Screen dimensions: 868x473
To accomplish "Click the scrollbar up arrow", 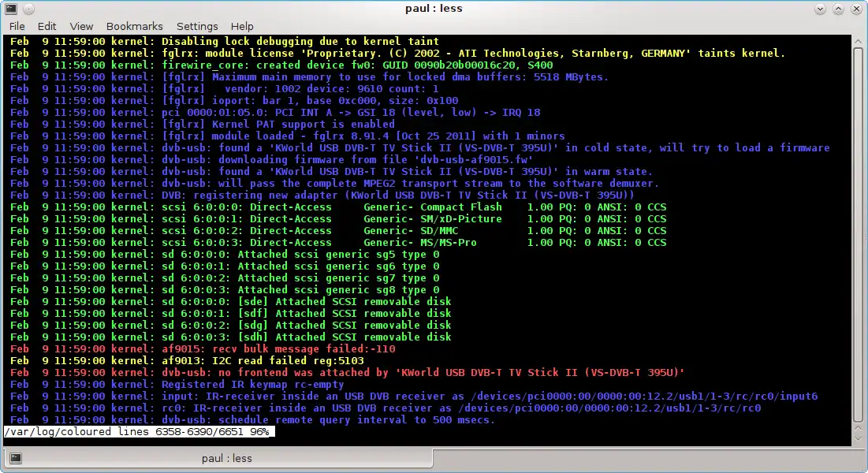I will pyautogui.click(x=858, y=42).
